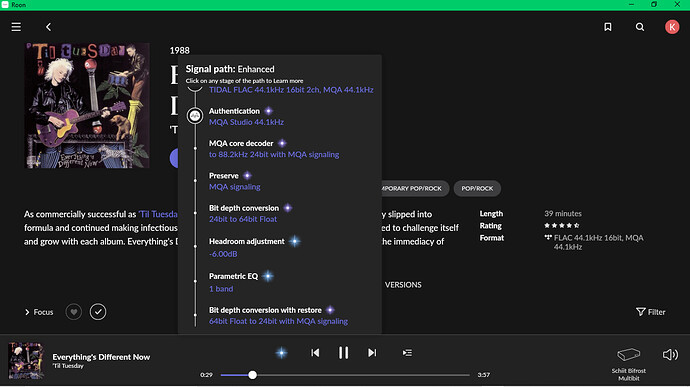Switch to the VERSIONS tab
Screen dimensions: 690x387
(x=403, y=285)
